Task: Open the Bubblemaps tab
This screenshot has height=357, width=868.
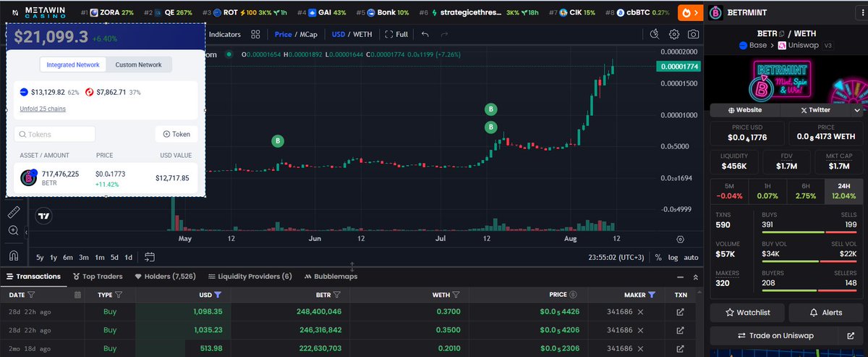Action: click(x=331, y=277)
